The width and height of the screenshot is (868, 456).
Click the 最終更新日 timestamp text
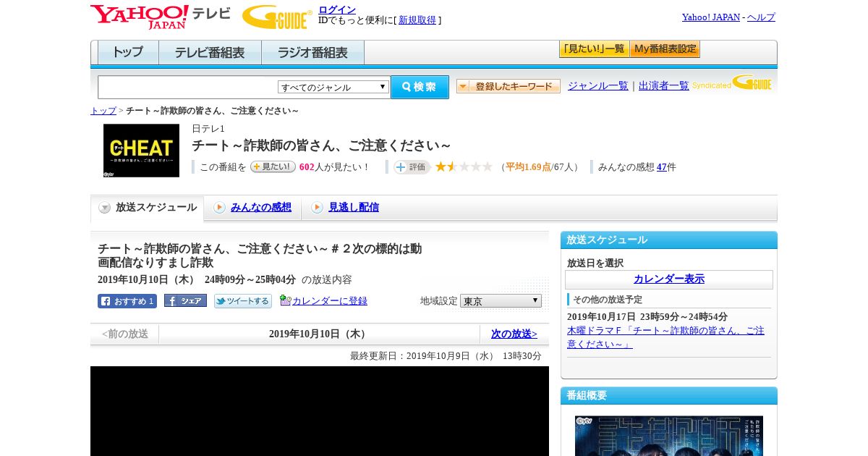pyautogui.click(x=446, y=356)
